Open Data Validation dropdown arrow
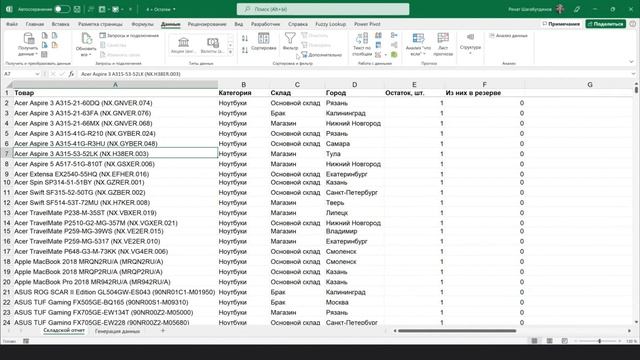The height and width of the screenshot is (360, 640). pos(385,55)
